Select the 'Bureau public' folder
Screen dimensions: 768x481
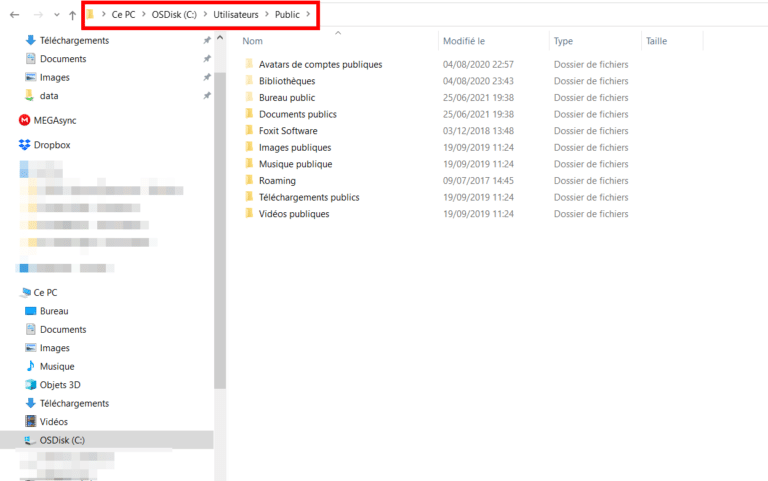(x=287, y=98)
